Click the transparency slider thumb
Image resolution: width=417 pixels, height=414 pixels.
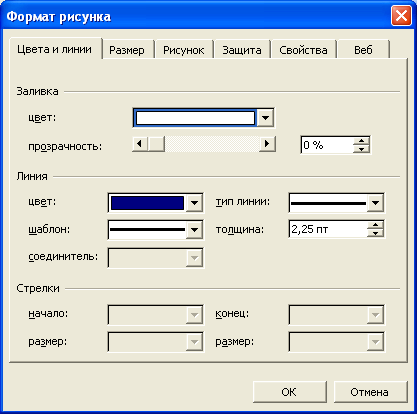(x=156, y=144)
